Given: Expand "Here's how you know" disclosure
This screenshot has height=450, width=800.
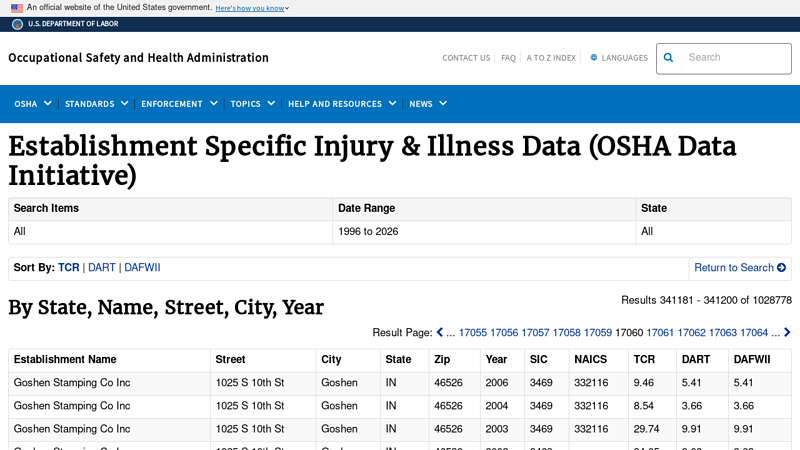Looking at the screenshot, I should coord(252,8).
